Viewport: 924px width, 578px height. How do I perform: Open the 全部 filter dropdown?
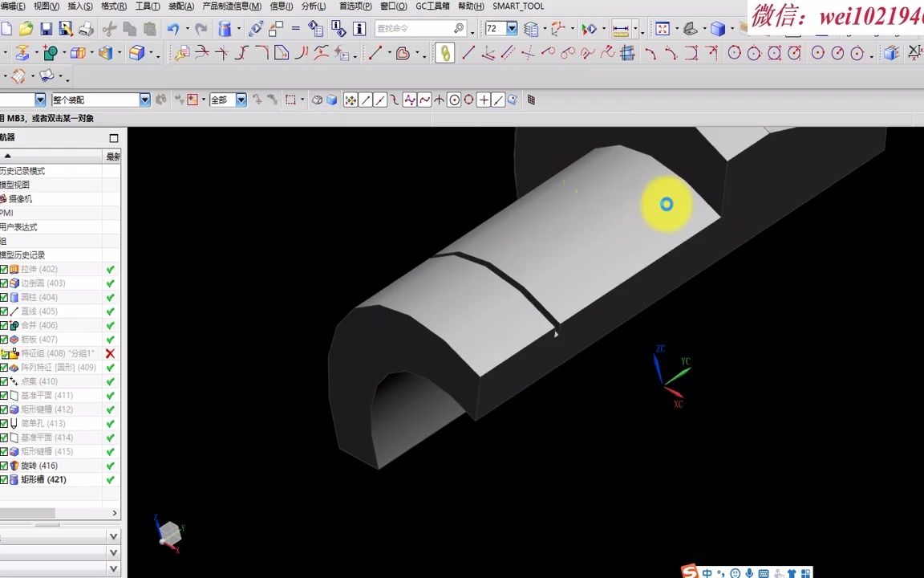point(240,100)
